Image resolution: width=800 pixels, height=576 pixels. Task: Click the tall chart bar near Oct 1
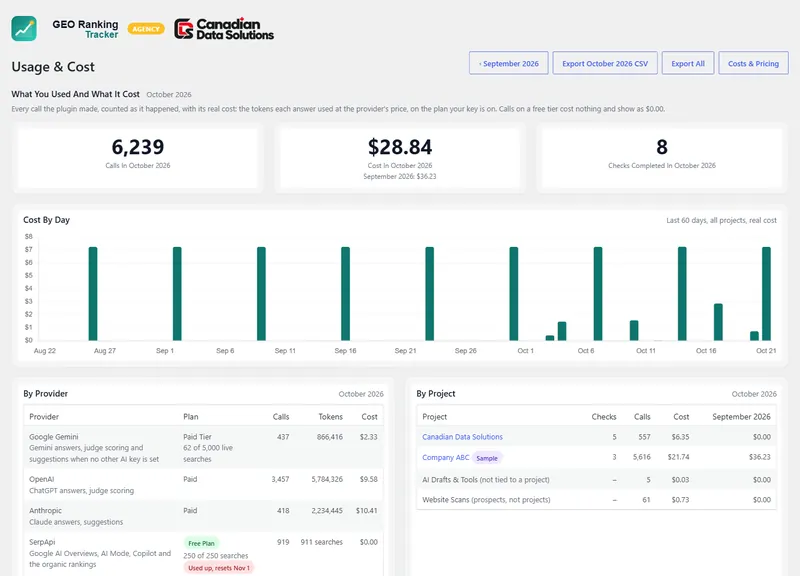pyautogui.click(x=514, y=293)
